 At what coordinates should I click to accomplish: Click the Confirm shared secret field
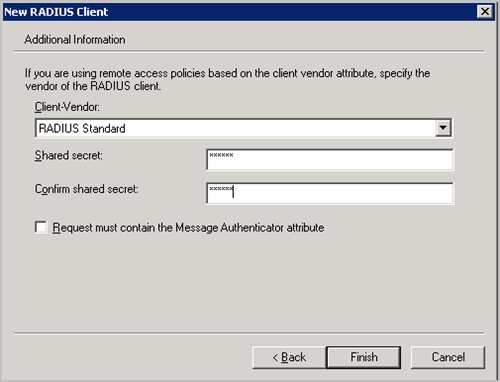[x=330, y=193]
